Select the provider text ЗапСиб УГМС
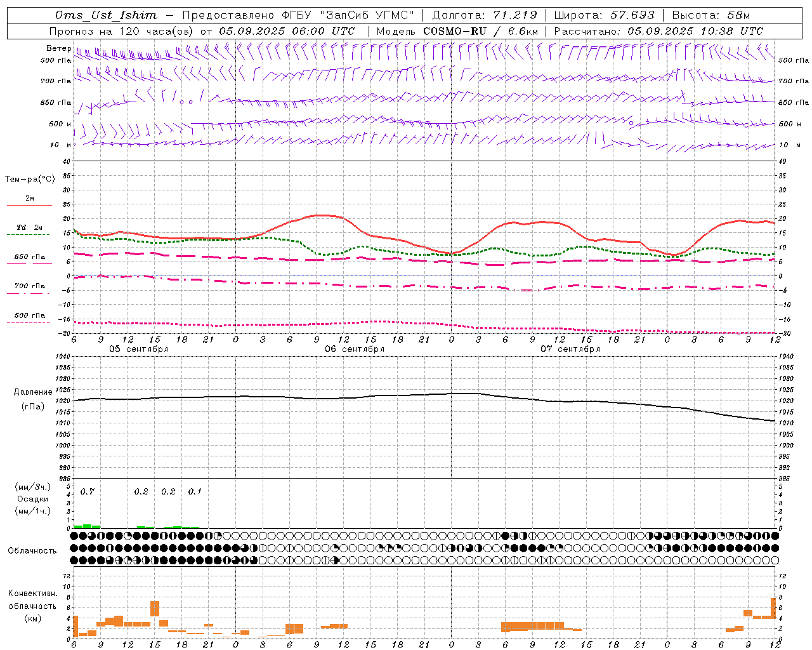This screenshot has height=650, width=812. point(367,15)
